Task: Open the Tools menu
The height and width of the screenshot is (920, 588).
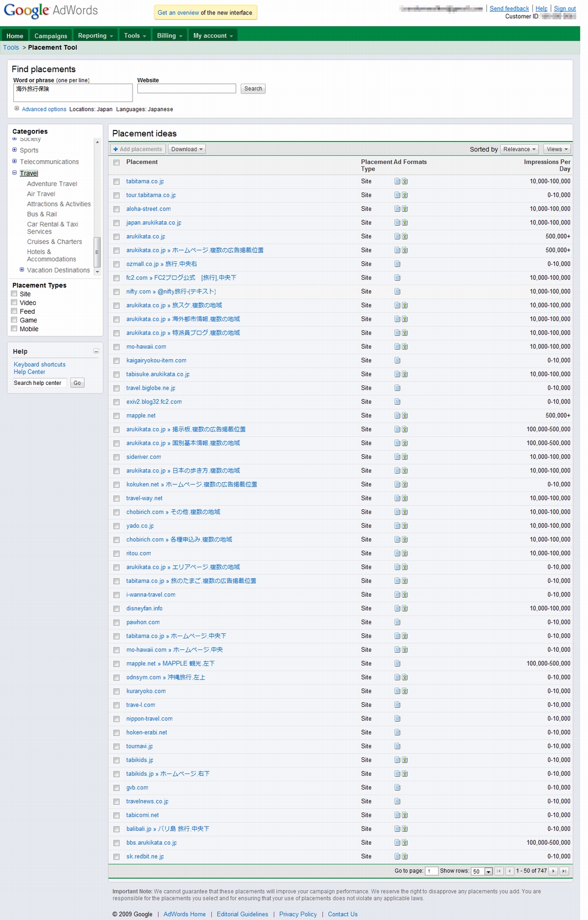Action: (135, 36)
